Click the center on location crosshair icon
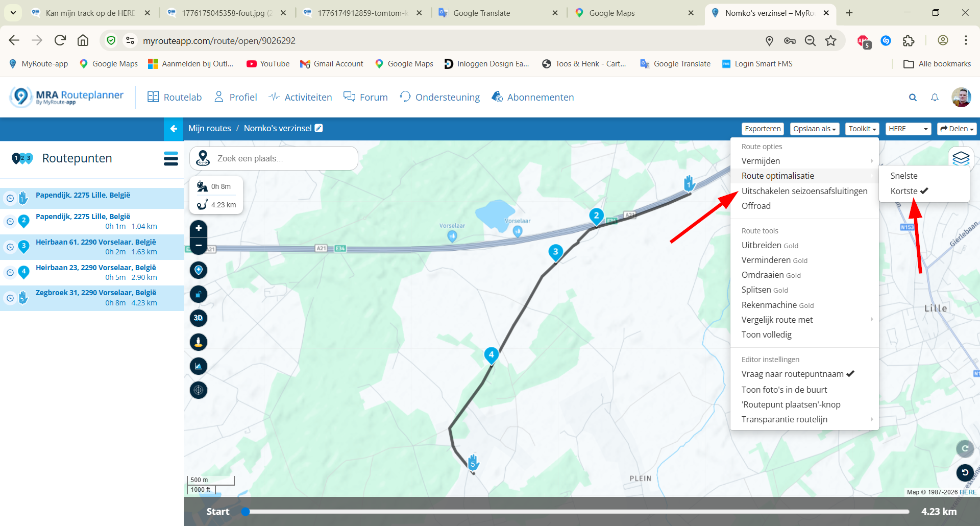This screenshot has height=526, width=980. tap(199, 390)
